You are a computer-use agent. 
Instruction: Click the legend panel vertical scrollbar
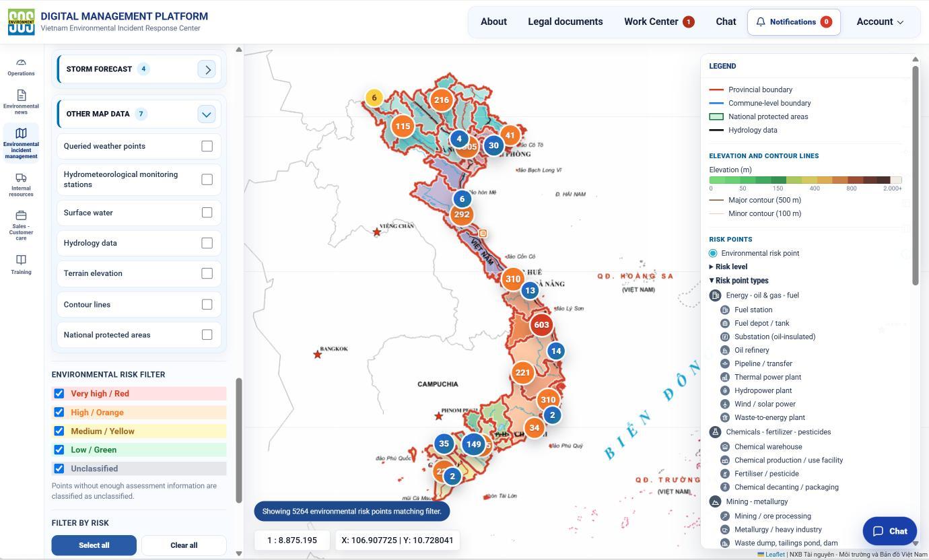[916, 175]
